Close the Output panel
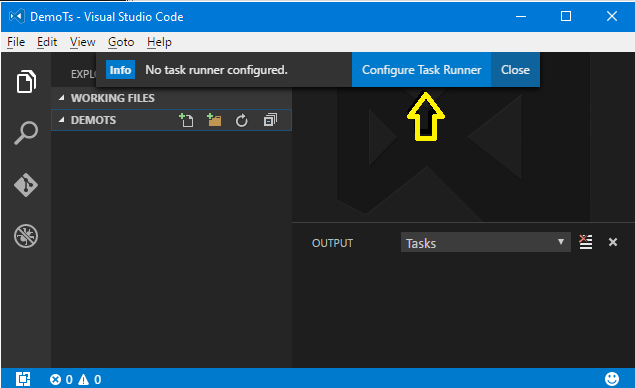 pos(613,242)
